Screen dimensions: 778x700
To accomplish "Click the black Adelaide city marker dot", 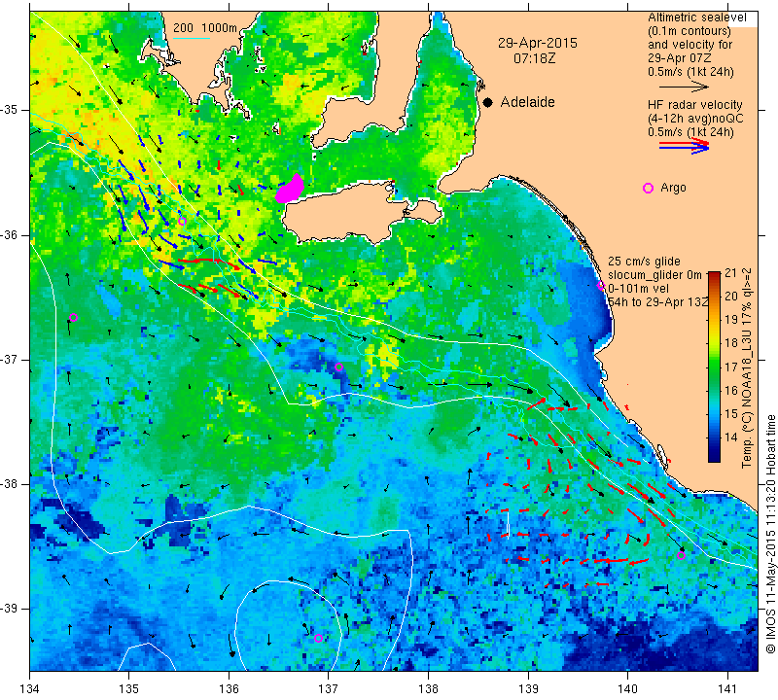I will coord(488,102).
